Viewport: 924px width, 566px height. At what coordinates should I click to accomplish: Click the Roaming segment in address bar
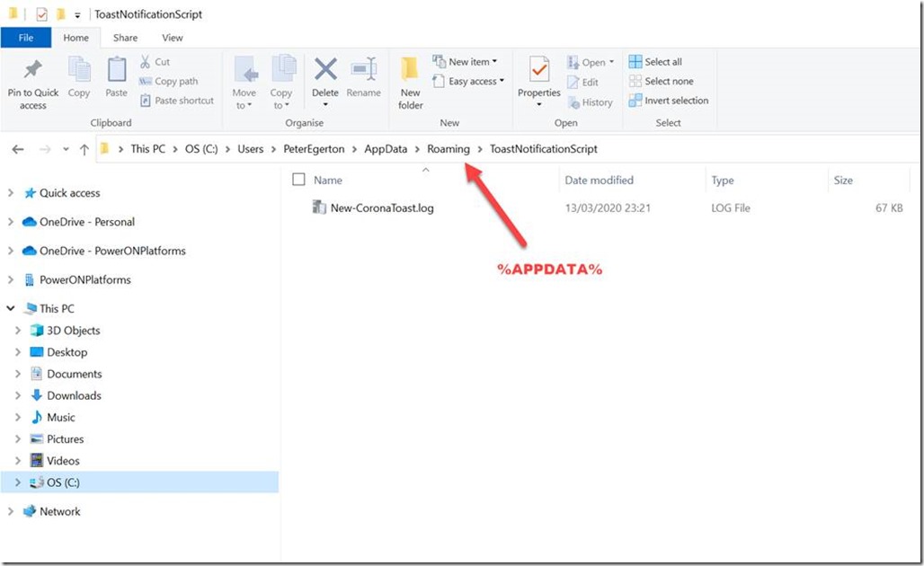pos(448,149)
